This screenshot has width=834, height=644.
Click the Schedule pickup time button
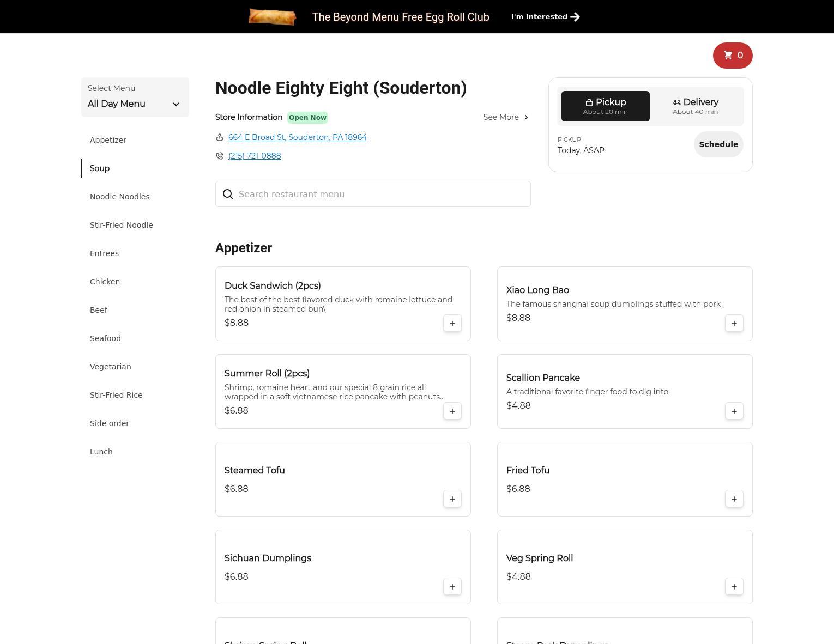point(718,144)
